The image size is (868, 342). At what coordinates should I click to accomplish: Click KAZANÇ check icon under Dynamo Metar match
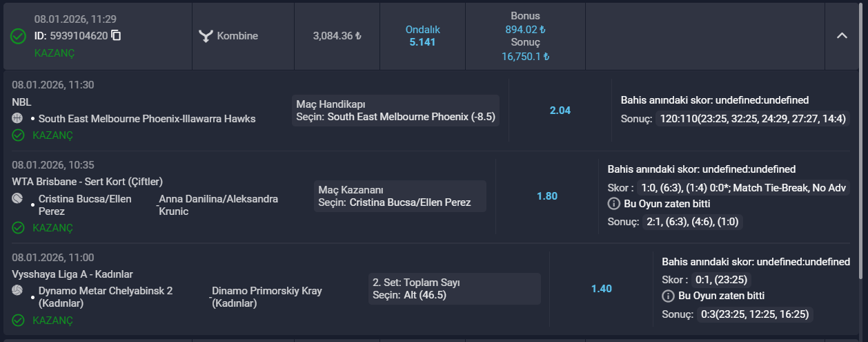pos(19,321)
